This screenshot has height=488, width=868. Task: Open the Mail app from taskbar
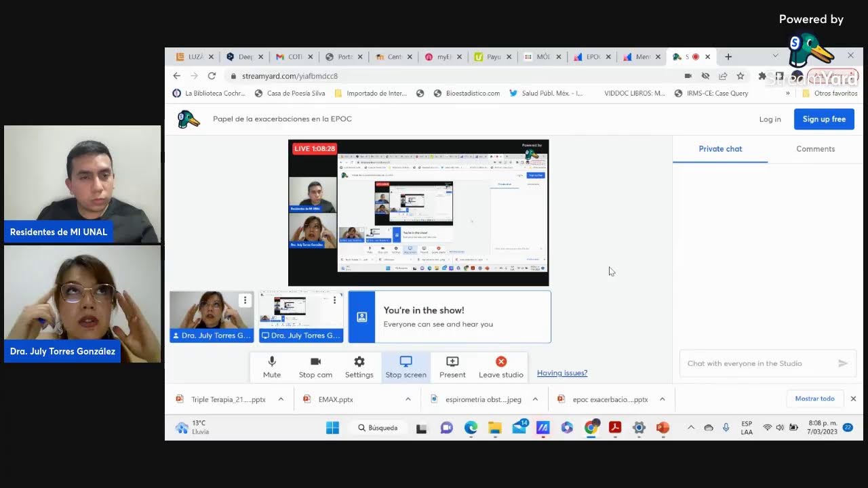[519, 428]
